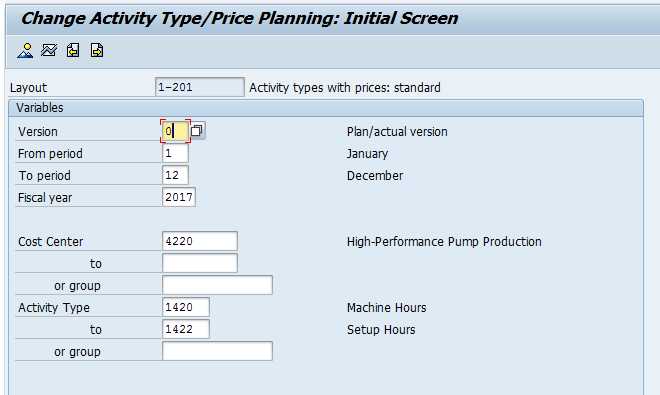The image size is (660, 395).
Task: Edit the Activity Type 'to' 1422 field
Action: [185, 329]
